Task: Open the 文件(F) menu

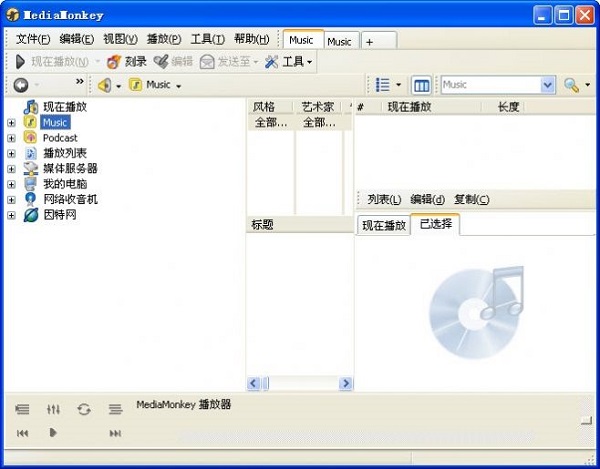Action: (33, 39)
